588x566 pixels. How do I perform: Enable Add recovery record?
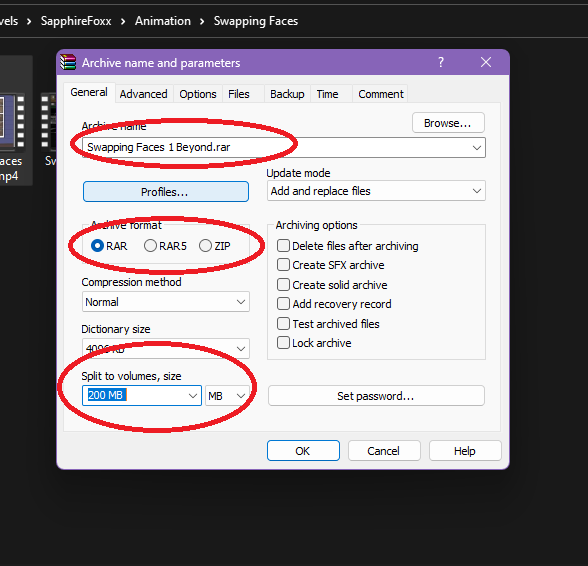coord(334,304)
